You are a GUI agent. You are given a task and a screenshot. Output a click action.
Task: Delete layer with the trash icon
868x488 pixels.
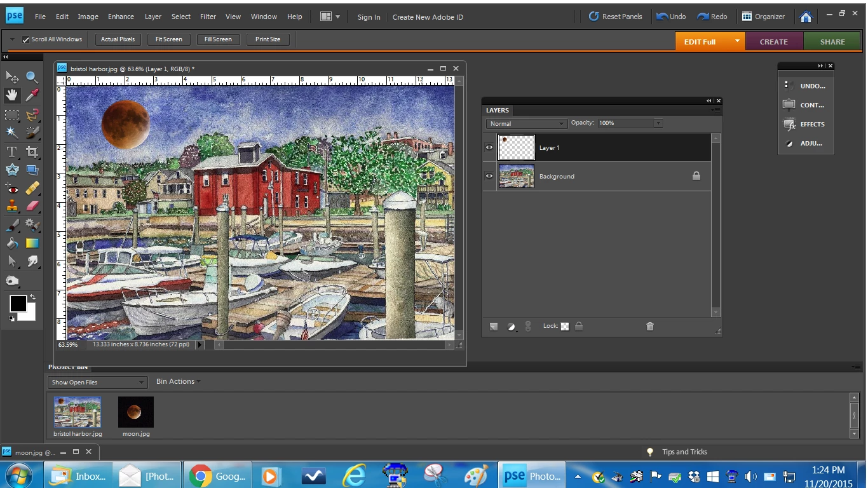(649, 326)
